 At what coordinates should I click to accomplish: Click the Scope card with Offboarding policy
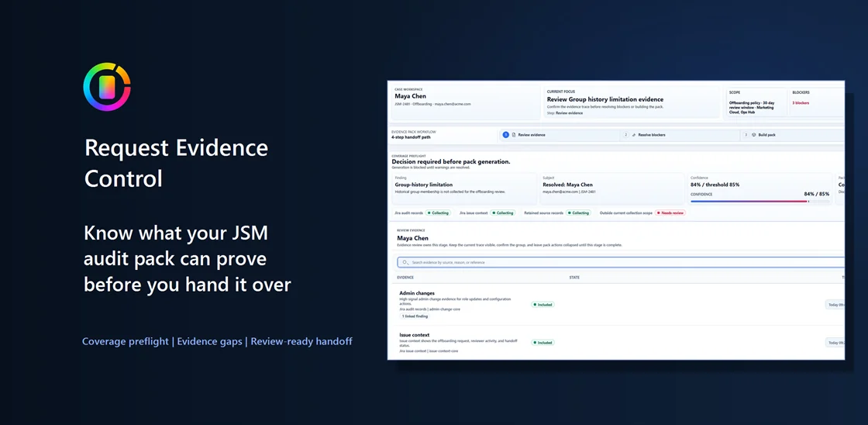[x=756, y=102]
